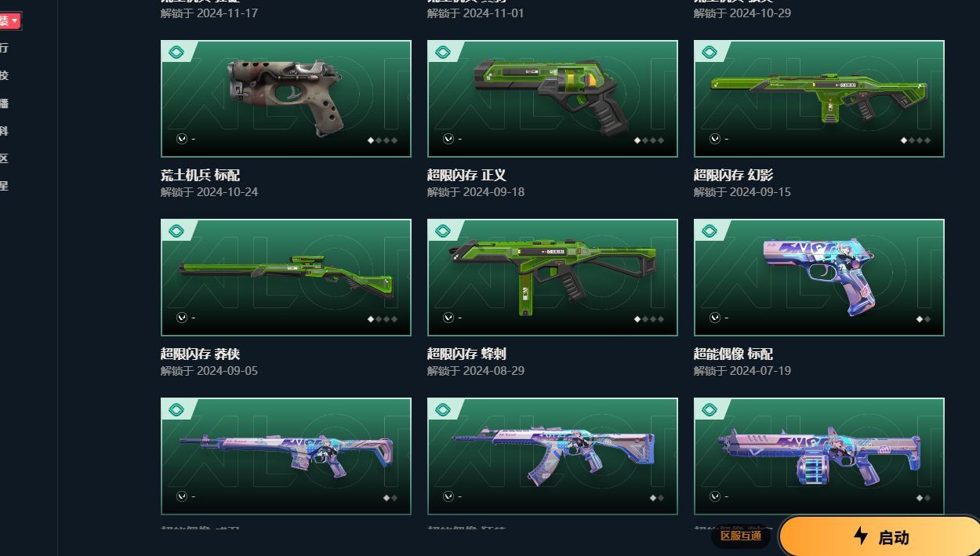Open the 超限闪存 蜂刺 SMG skin thumbnail
The image size is (980, 556).
(553, 278)
